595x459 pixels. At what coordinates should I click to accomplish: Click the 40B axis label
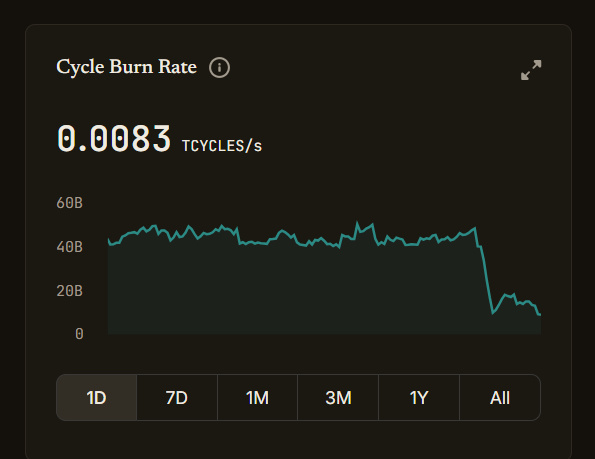tap(69, 247)
